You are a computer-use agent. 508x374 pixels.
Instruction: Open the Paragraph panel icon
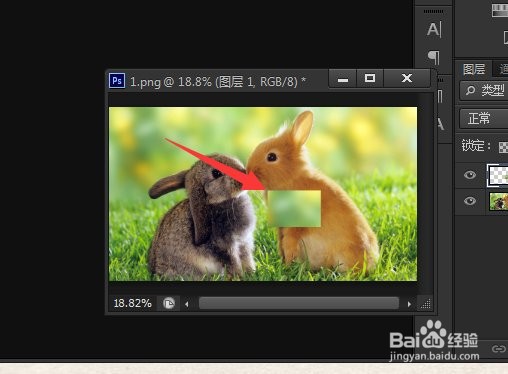coord(434,57)
